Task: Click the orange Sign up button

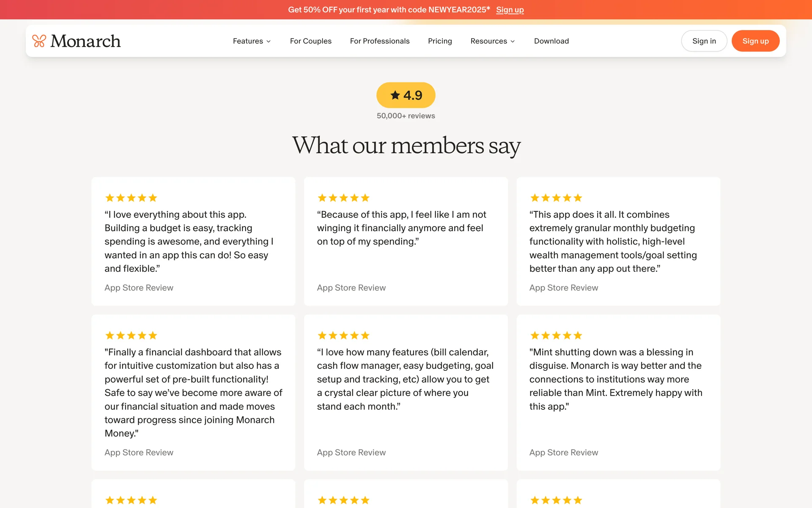Action: (755, 41)
